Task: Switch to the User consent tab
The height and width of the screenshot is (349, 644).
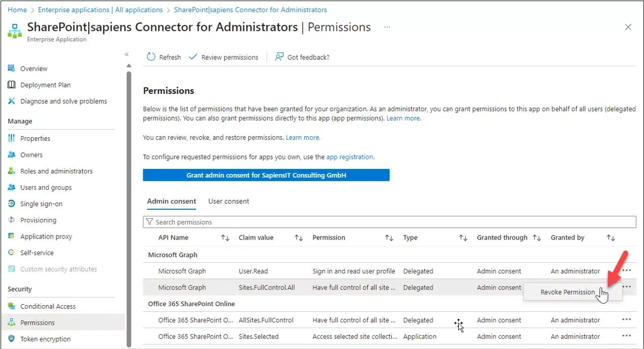Action: (x=229, y=201)
